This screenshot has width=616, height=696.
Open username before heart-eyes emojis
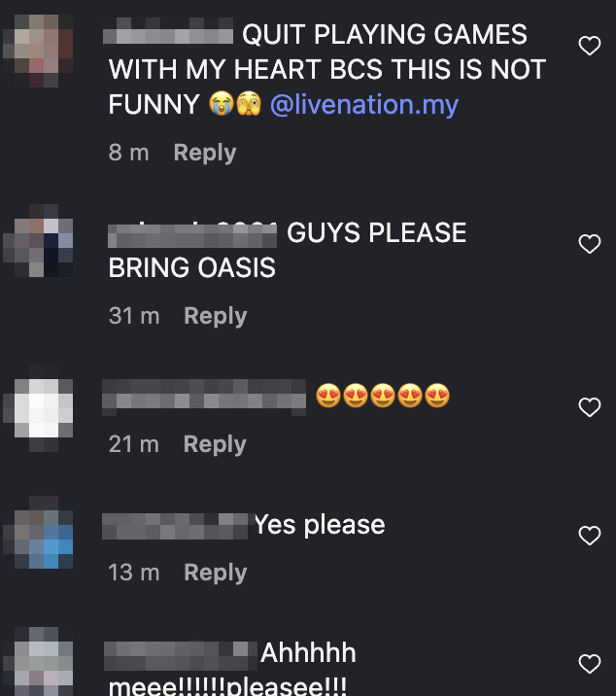pyautogui.click(x=204, y=395)
